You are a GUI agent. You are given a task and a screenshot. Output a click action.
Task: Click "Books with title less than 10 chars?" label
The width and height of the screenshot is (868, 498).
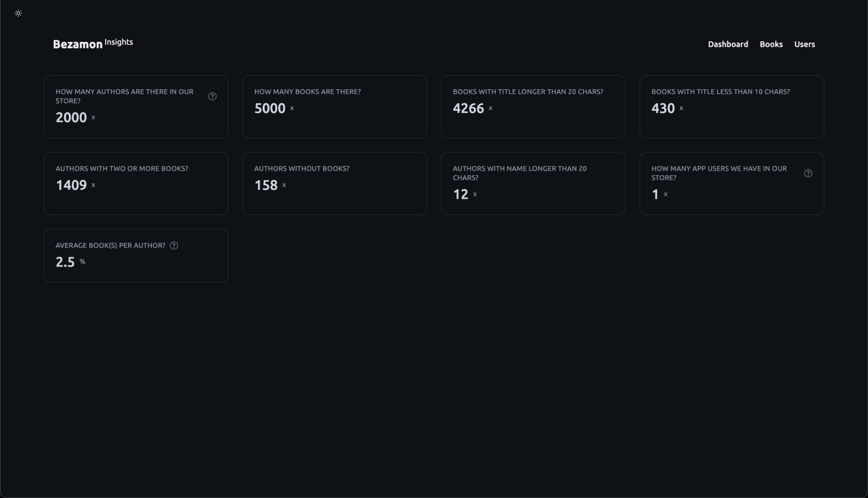721,91
